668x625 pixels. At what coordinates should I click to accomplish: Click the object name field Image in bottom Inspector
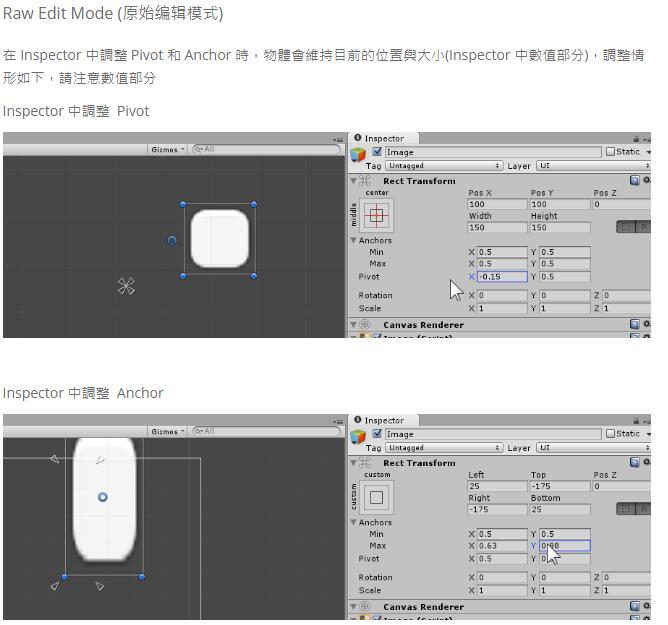[493, 434]
